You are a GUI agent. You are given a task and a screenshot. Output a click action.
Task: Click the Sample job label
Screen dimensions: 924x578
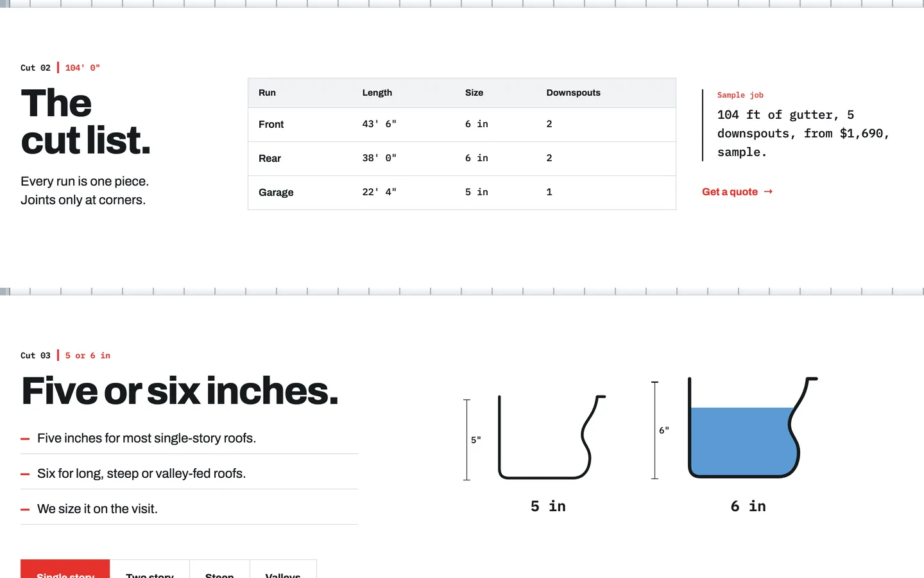coord(740,95)
